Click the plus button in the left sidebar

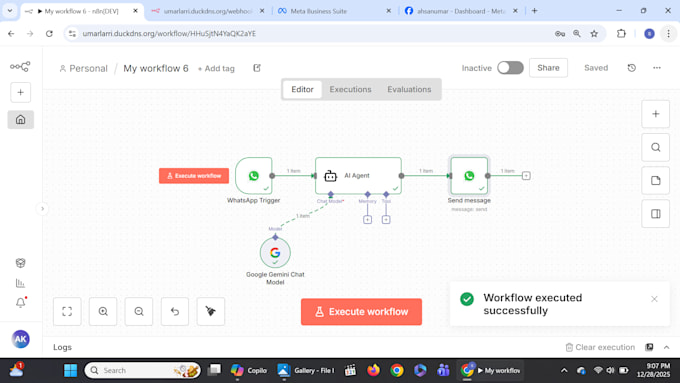(20, 92)
